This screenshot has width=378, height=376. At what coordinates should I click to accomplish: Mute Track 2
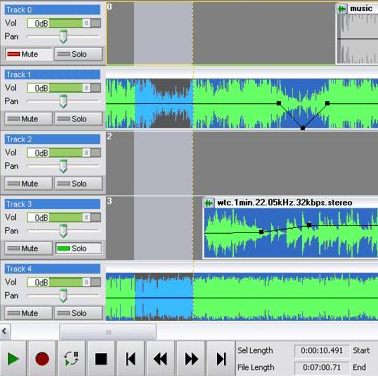(x=29, y=183)
